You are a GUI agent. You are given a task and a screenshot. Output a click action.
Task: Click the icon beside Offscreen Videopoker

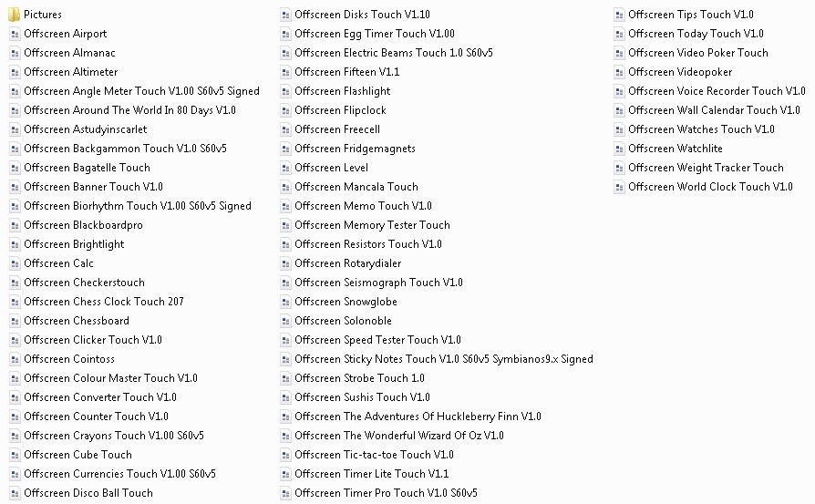tap(619, 72)
